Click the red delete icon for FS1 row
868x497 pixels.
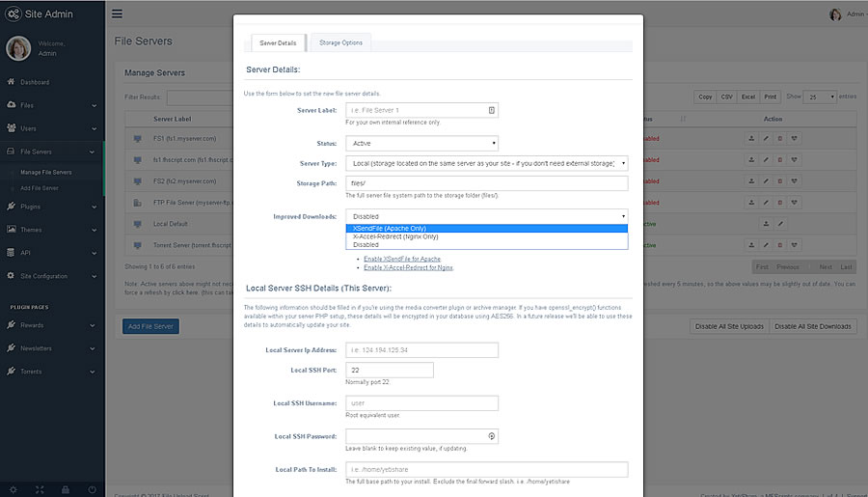pos(780,139)
